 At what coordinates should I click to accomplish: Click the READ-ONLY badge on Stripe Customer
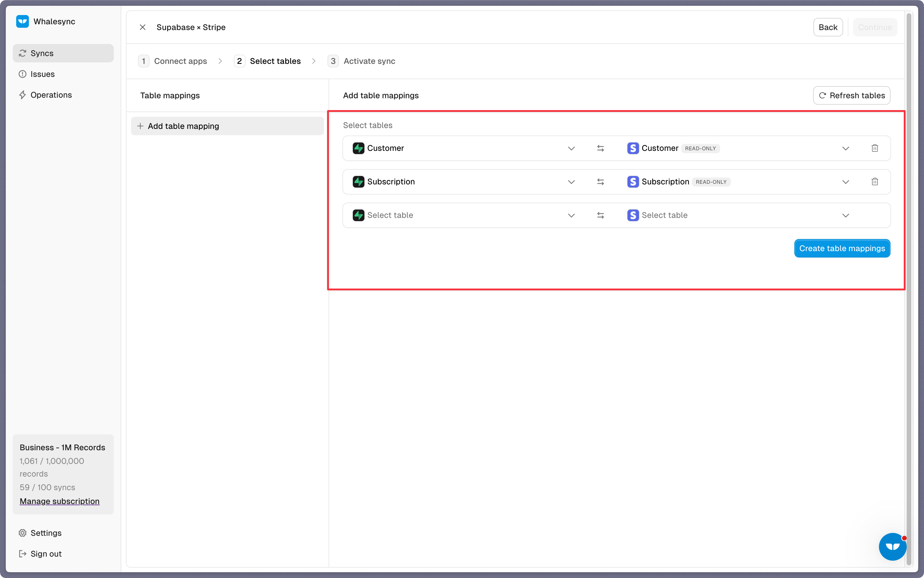coord(700,148)
